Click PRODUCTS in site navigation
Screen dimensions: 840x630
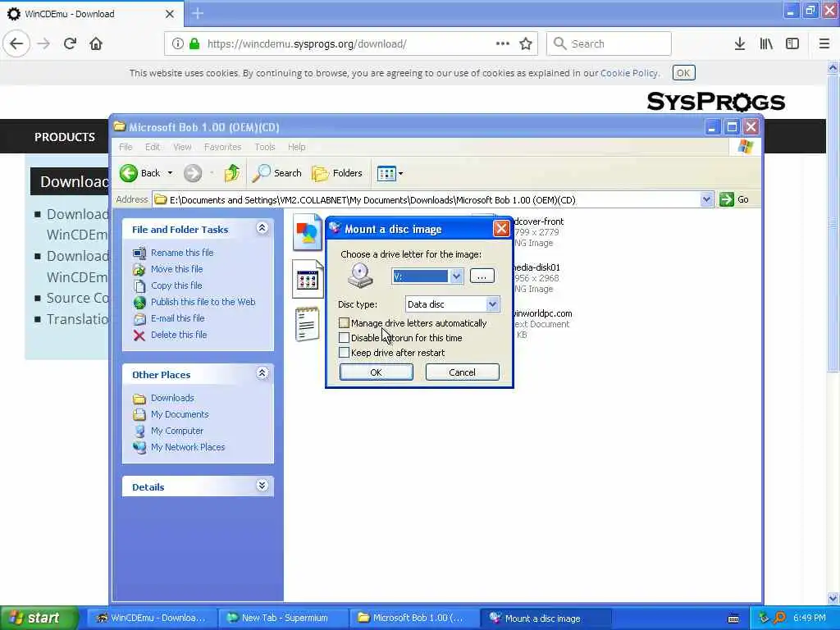click(x=65, y=137)
